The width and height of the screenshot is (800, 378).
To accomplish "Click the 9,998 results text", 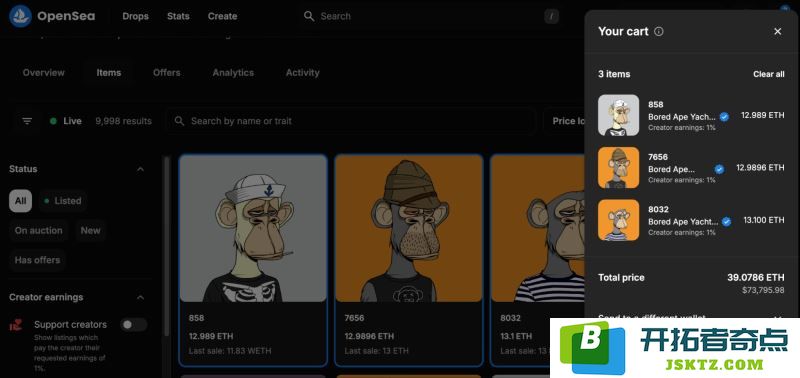I will point(123,121).
